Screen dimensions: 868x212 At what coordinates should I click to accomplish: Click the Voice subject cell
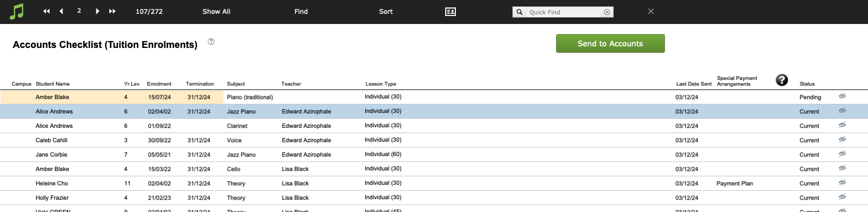234,140
